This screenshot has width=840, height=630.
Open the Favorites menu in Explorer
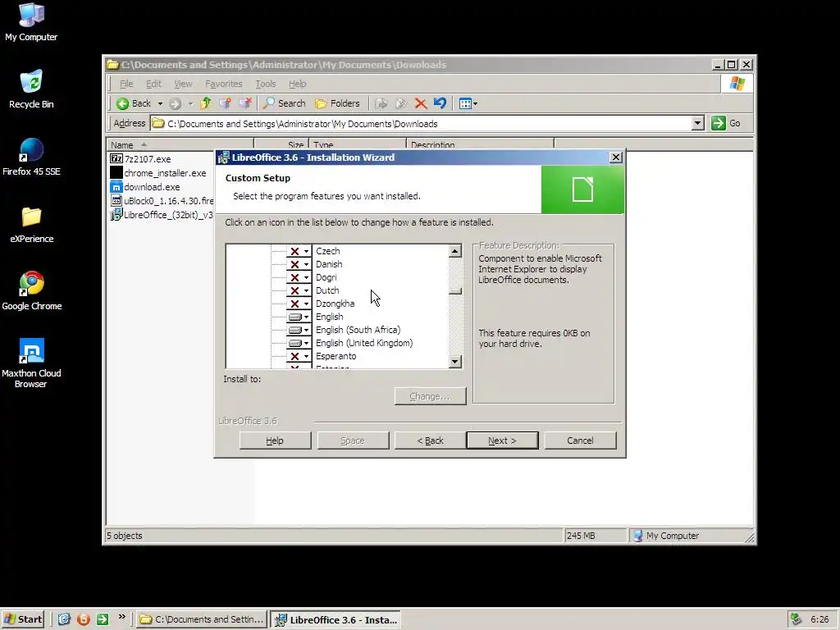coord(224,84)
